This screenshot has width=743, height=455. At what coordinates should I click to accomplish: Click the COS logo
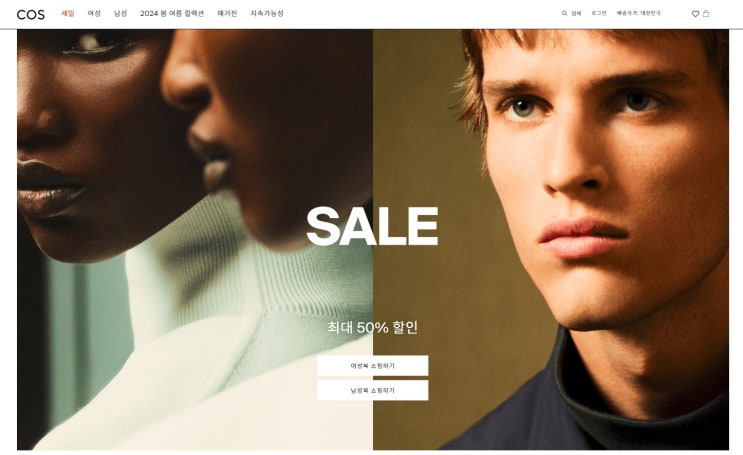pos(31,15)
